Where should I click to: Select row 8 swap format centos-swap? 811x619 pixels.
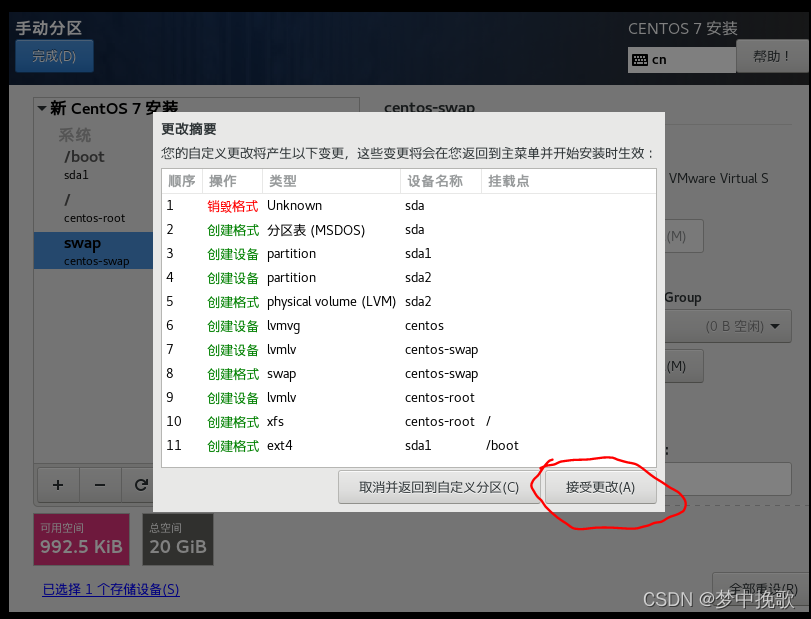[x=409, y=374]
